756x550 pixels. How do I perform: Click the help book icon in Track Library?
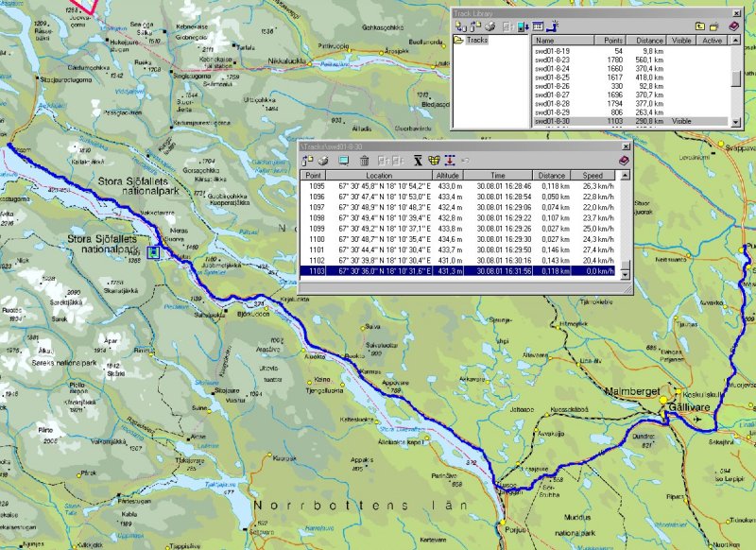[733, 26]
